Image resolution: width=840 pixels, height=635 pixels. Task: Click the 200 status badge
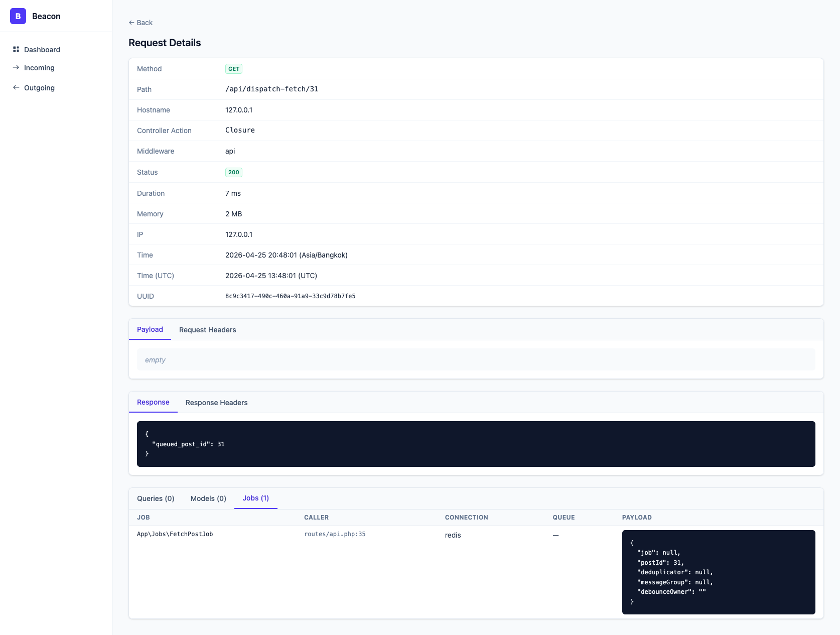tap(233, 172)
